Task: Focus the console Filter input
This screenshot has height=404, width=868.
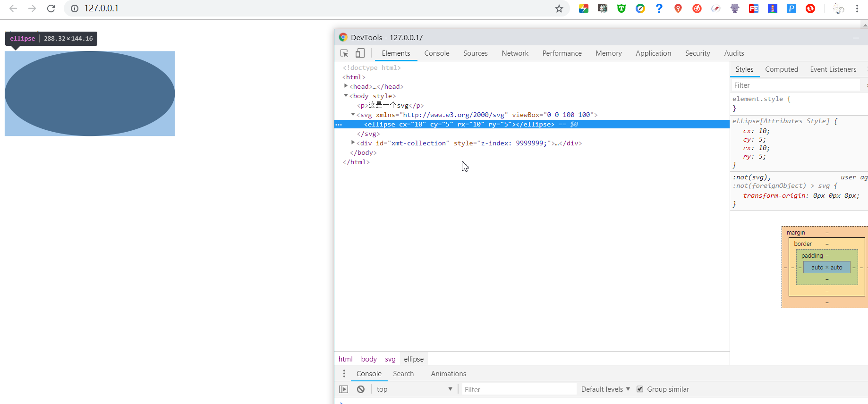Action: (518, 389)
